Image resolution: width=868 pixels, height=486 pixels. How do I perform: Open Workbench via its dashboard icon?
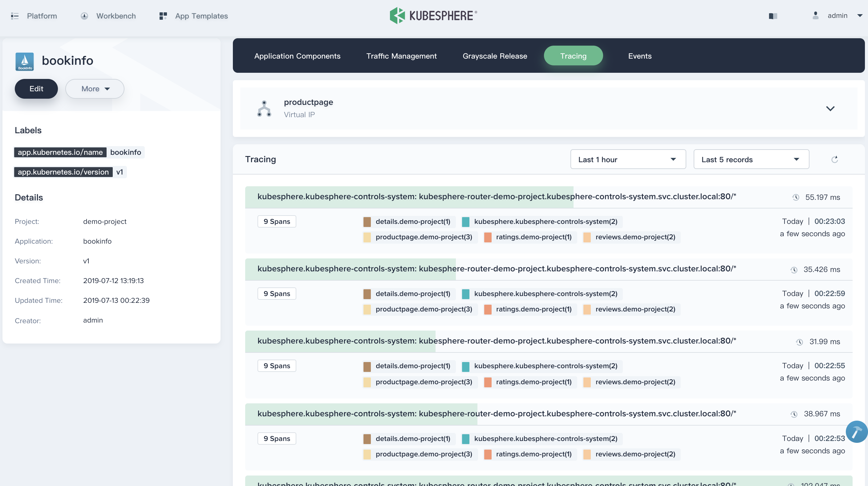click(84, 16)
